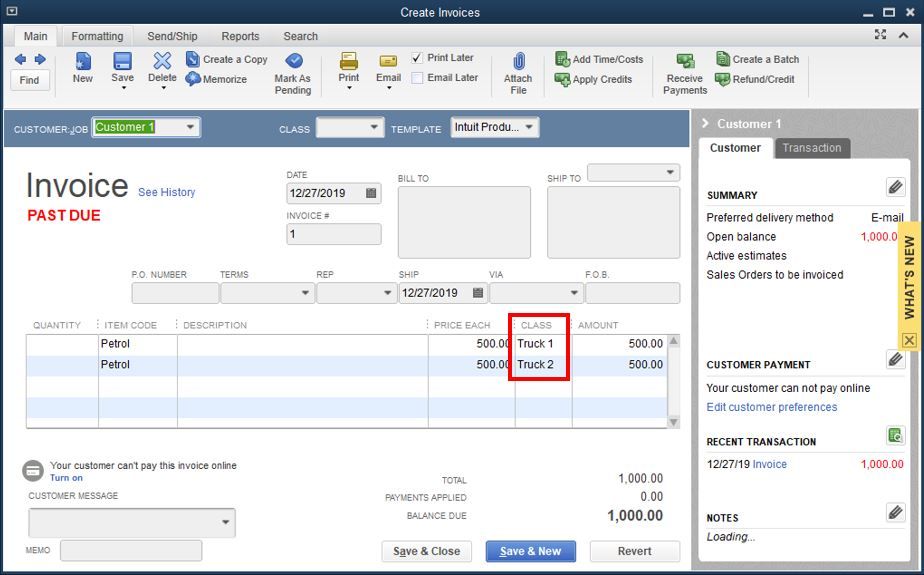Open the Print dropdown arrow
924x575 pixels.
point(349,88)
